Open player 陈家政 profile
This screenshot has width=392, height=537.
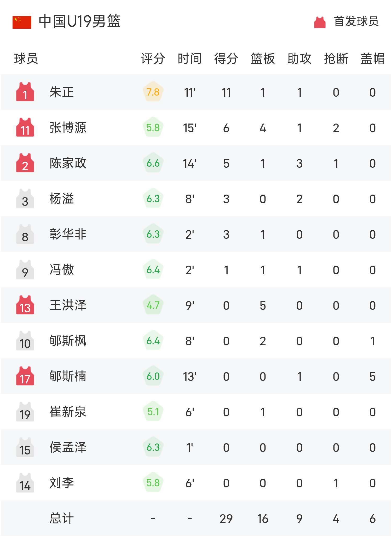pyautogui.click(x=68, y=163)
